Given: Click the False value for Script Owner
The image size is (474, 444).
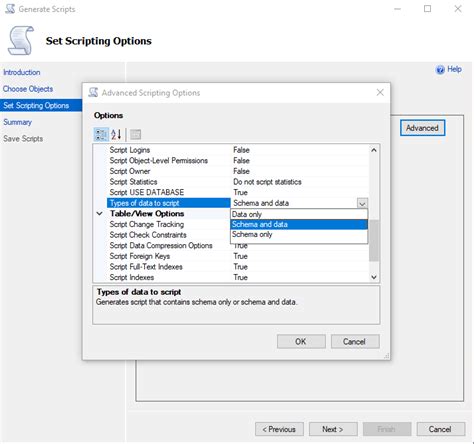Looking at the screenshot, I should coord(241,171).
